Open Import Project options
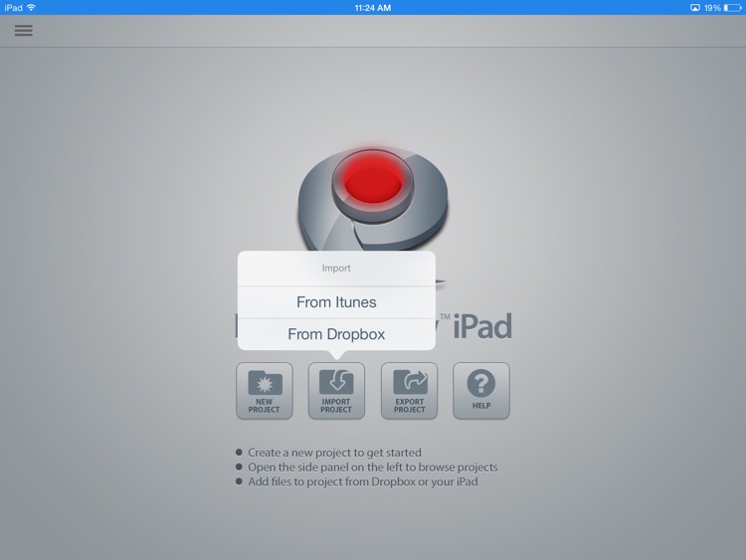Image resolution: width=746 pixels, height=560 pixels. coord(336,391)
